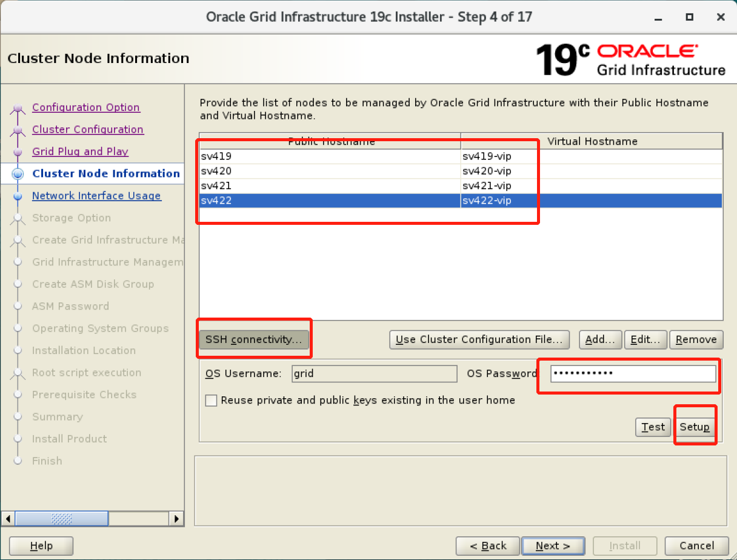Click the Install Product step label
This screenshot has width=737, height=560.
69,439
